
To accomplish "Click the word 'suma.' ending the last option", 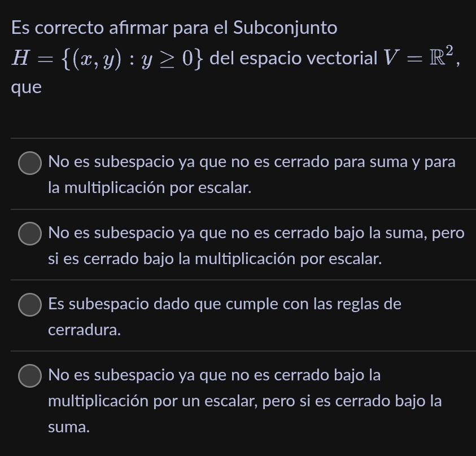I will [x=69, y=427].
